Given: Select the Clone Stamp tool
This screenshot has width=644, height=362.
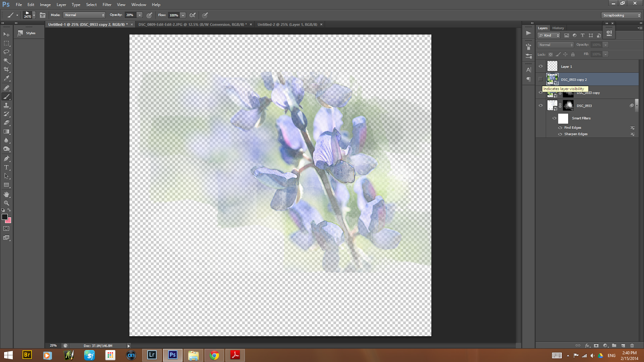Looking at the screenshot, I should point(6,105).
